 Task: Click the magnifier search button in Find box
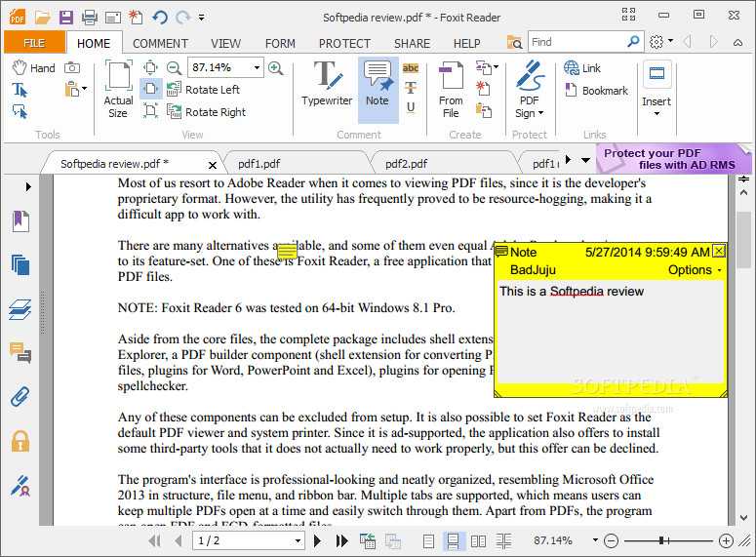[x=633, y=42]
